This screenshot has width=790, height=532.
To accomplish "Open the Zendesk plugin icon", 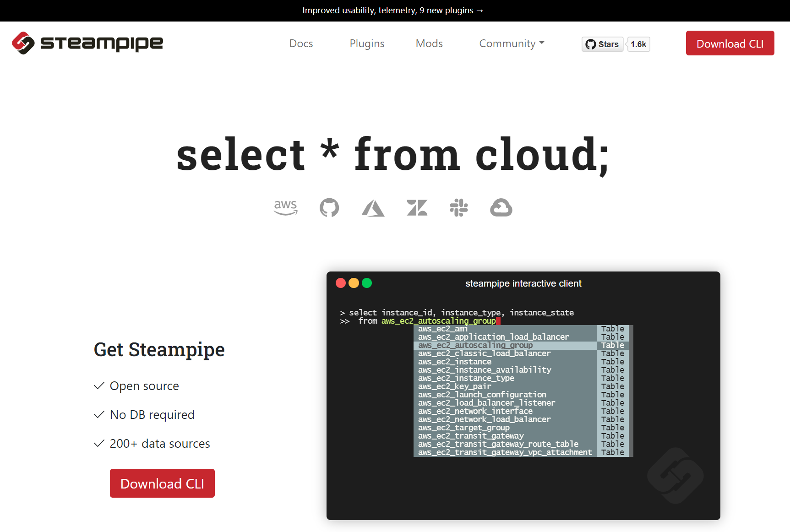I will (x=417, y=207).
